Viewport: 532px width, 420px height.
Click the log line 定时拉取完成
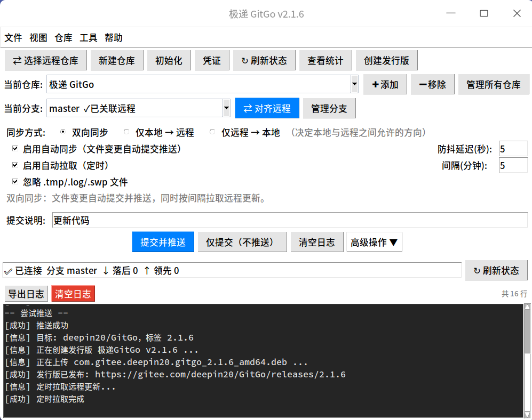[44, 399]
